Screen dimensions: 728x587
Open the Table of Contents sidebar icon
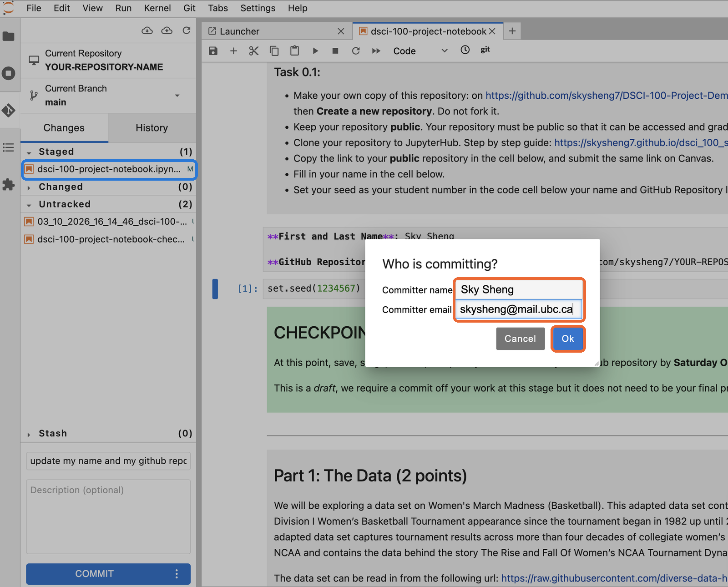9,147
